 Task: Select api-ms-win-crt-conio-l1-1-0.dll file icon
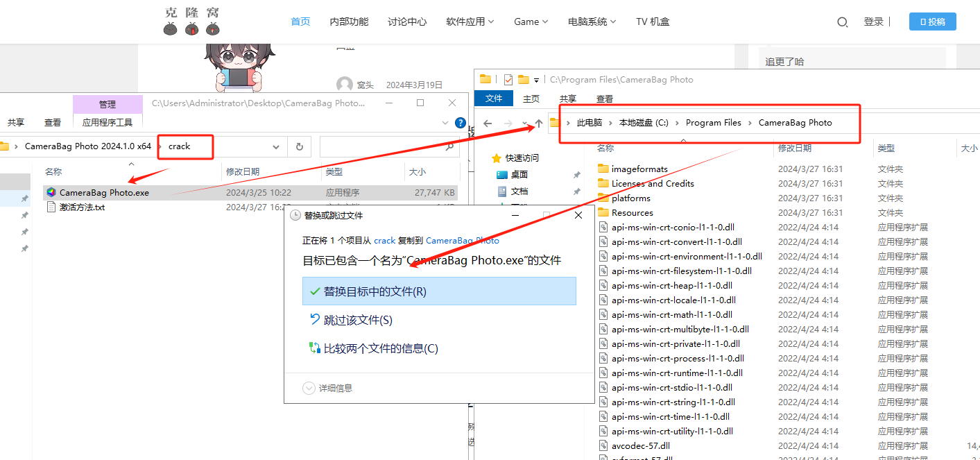pos(603,227)
